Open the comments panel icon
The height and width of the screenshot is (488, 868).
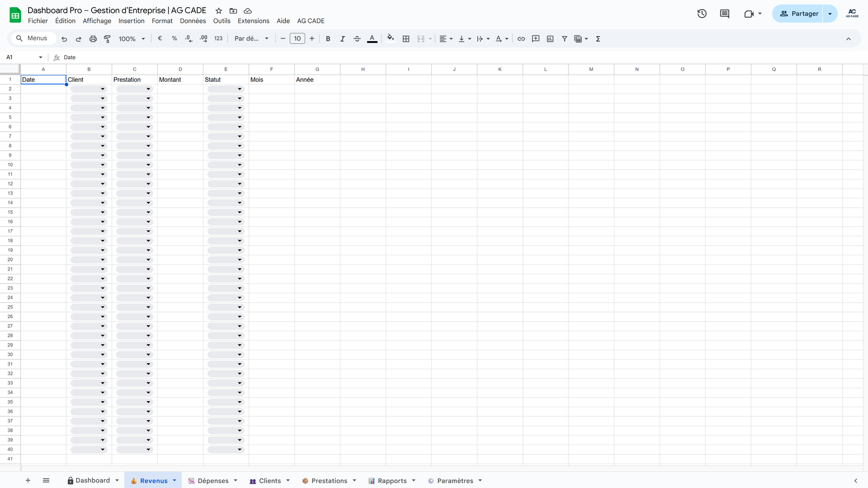pyautogui.click(x=724, y=14)
